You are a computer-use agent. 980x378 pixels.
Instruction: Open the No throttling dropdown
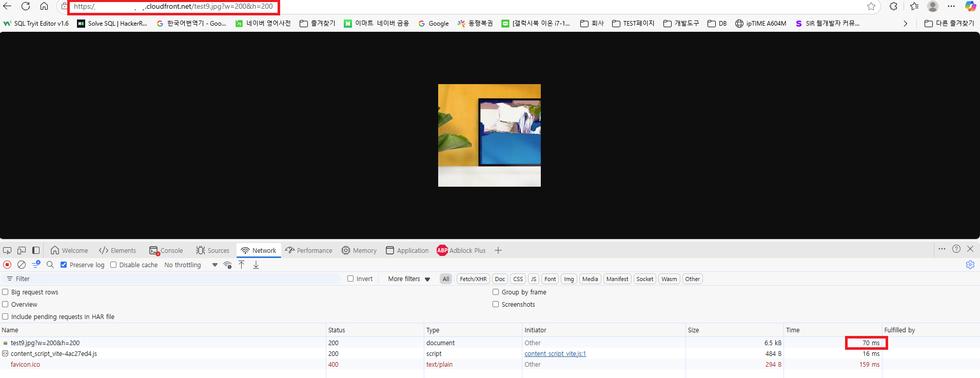click(191, 265)
